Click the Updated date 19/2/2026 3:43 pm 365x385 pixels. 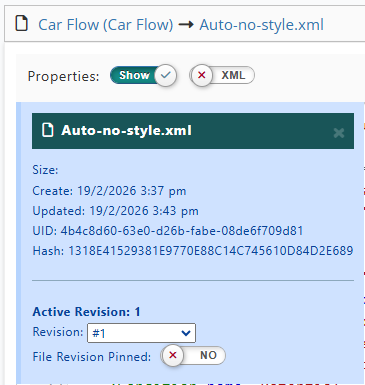pos(144,211)
